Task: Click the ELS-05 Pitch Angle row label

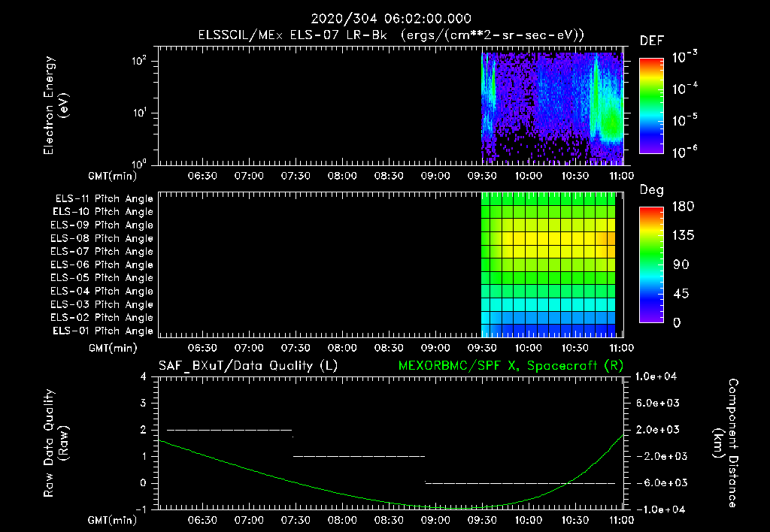Action: (x=102, y=278)
